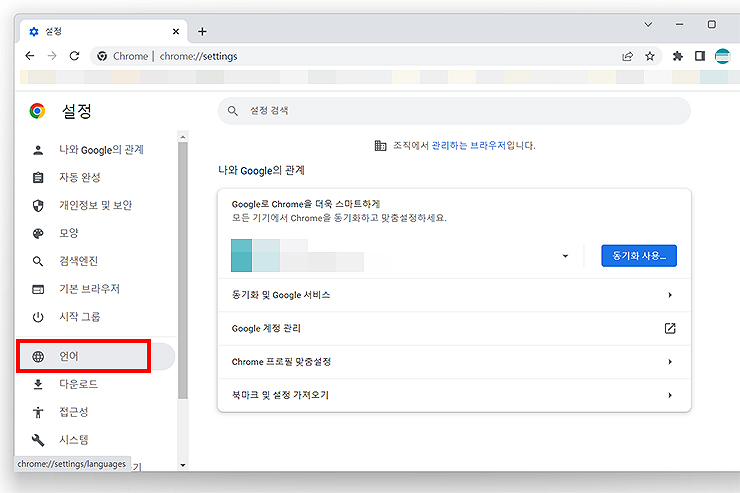
Task: Click the browser window icon beside 기본 브라우저
Action: [38, 289]
